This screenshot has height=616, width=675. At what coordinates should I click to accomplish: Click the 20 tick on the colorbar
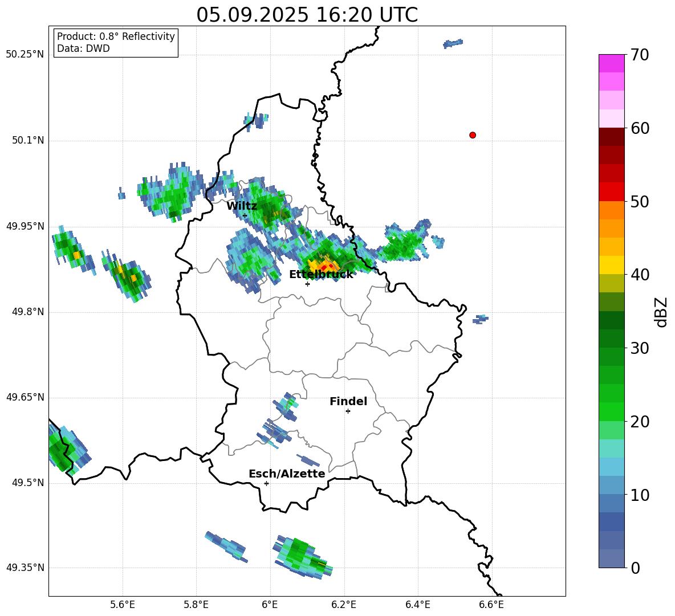(x=639, y=422)
